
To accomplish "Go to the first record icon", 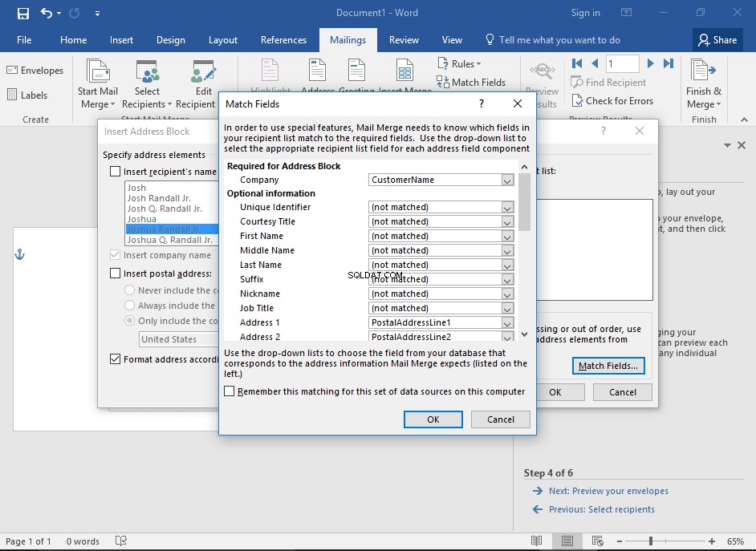I will click(x=577, y=63).
